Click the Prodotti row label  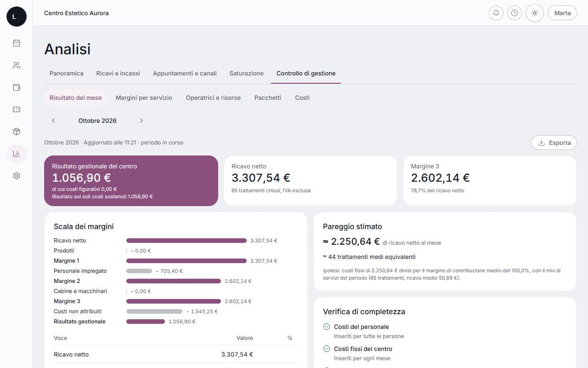point(64,251)
